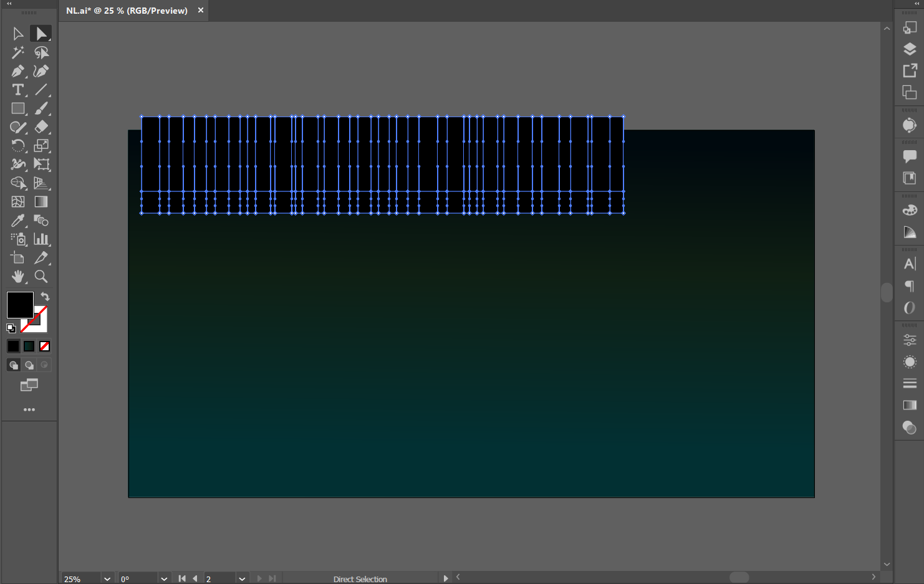
Task: Open the zoom level dropdown
Action: 107,578
